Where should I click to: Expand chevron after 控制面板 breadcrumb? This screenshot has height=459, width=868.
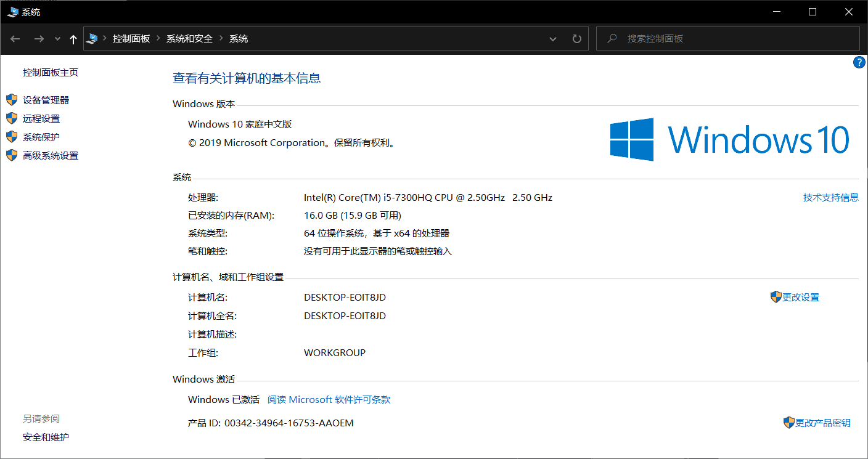pos(158,39)
